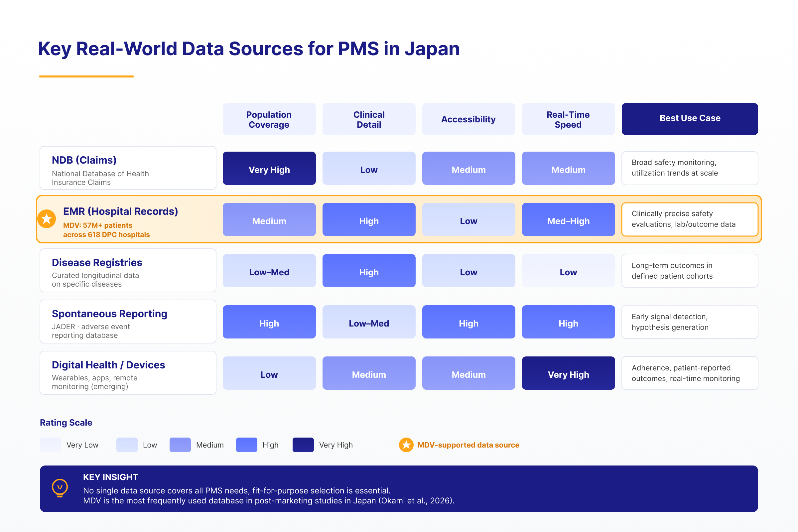Click Spontaneous Reporting Population Coverage 'High' cell
Image resolution: width=798 pixels, height=532 pixels.
coord(269,322)
